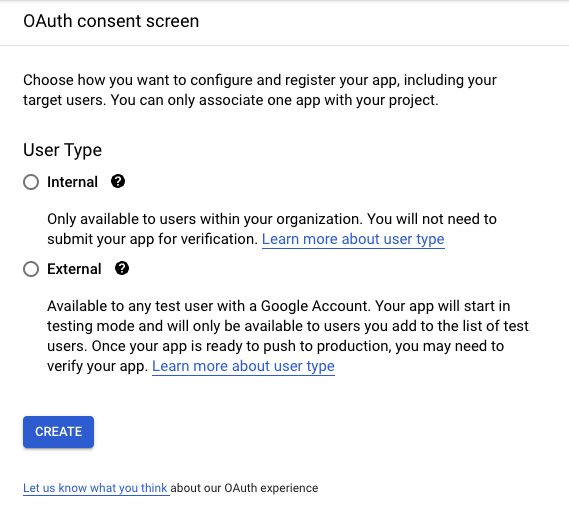The image size is (569, 511).
Task: Open Learn more link under Internal description
Action: point(353,239)
